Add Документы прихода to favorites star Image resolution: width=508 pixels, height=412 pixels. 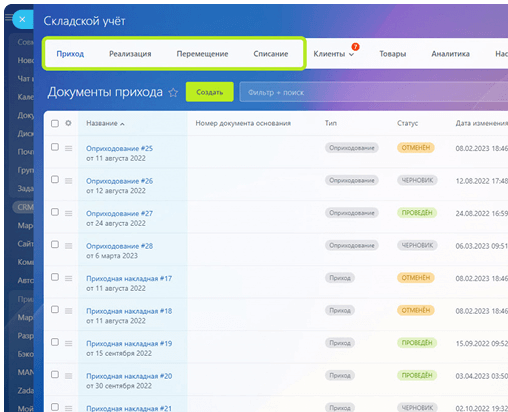173,92
